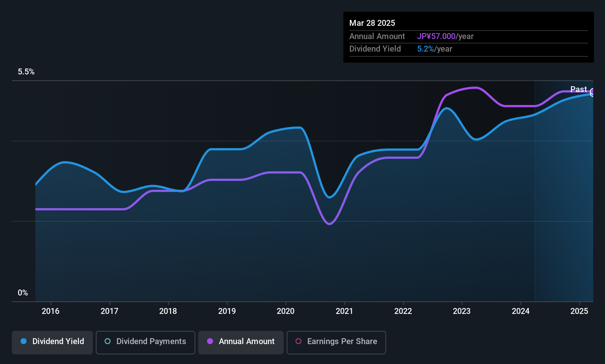Click the 2019 x-axis tick label
Image resolution: width=605 pixels, height=364 pixels.
(x=227, y=311)
